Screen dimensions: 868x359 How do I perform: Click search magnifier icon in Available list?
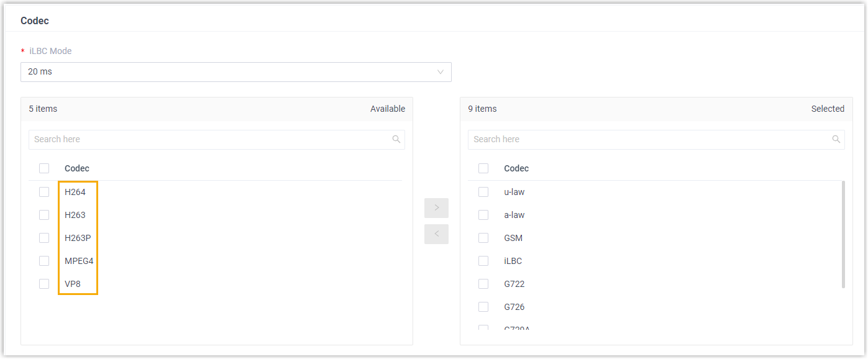coord(396,139)
